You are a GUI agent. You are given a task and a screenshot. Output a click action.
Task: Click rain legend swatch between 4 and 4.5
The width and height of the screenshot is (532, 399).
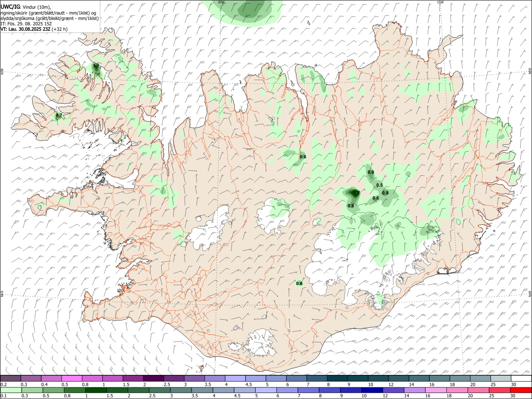tap(223, 390)
